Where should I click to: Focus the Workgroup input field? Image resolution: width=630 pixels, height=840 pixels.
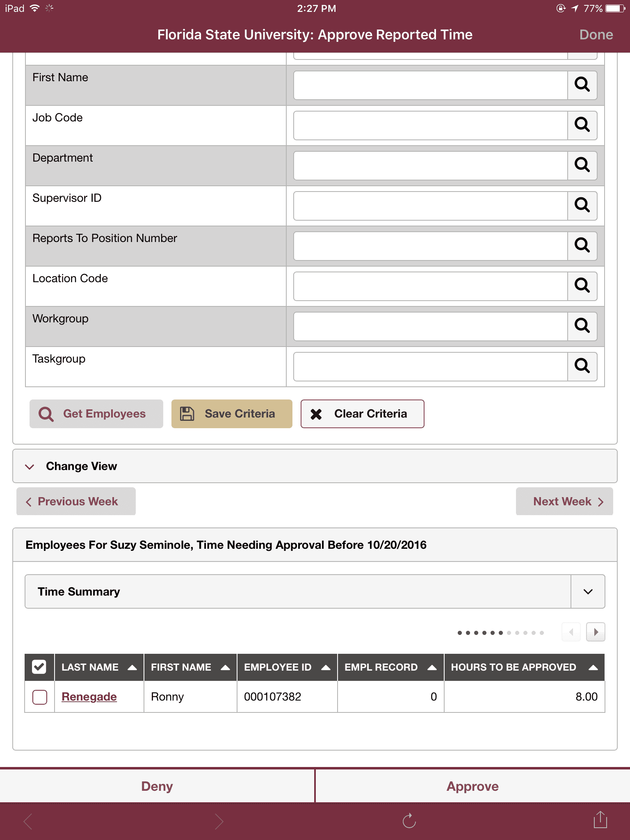click(431, 326)
